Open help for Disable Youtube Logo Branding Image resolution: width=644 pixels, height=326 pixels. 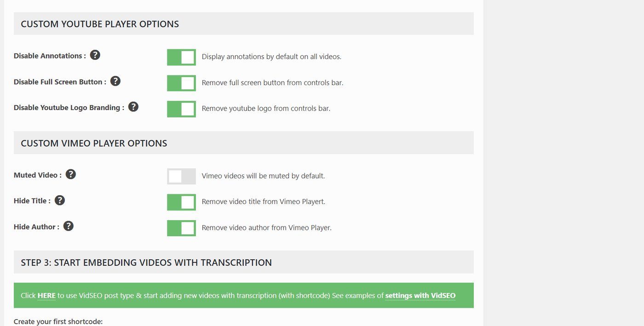133,106
